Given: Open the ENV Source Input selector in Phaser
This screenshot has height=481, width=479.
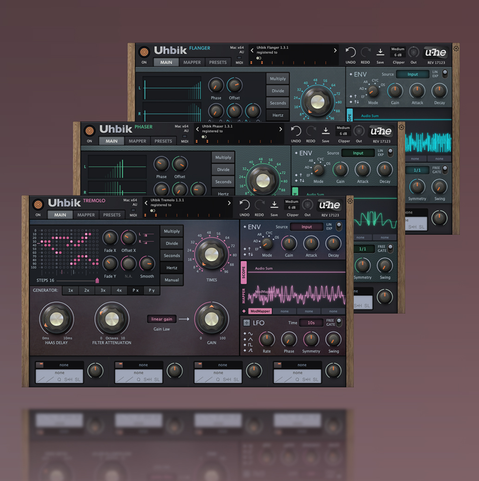Looking at the screenshot, I should (358, 153).
